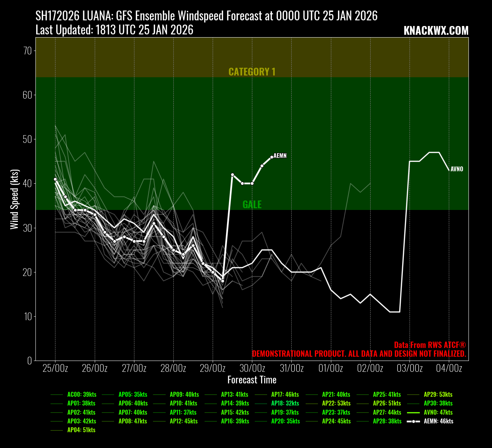Image resolution: width=492 pixels, height=448 pixels.
Task: Click the AP18: 32kts legend entry
Action: [x=285, y=403]
